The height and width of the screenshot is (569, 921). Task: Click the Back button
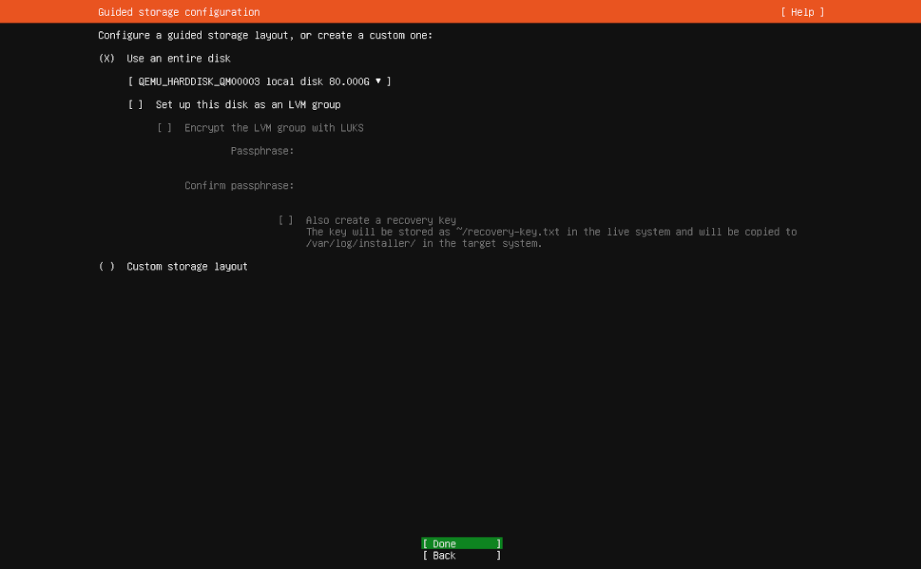pos(462,555)
